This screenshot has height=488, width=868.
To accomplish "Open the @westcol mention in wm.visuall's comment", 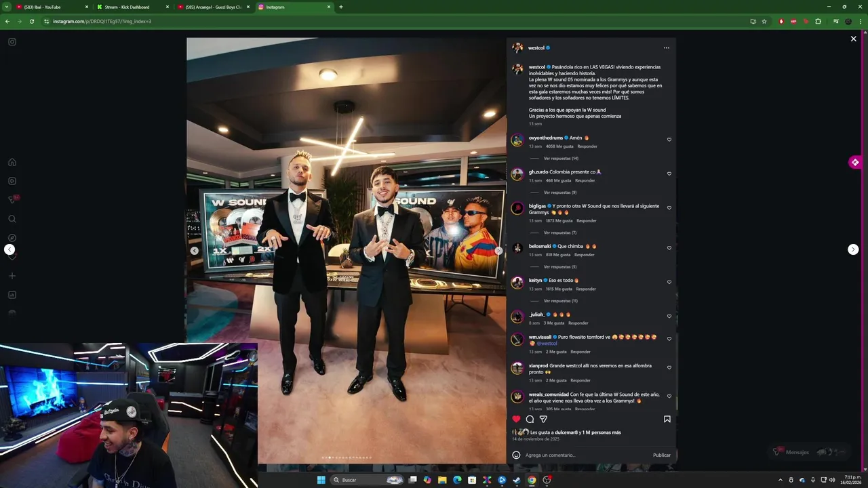I will 547,343.
